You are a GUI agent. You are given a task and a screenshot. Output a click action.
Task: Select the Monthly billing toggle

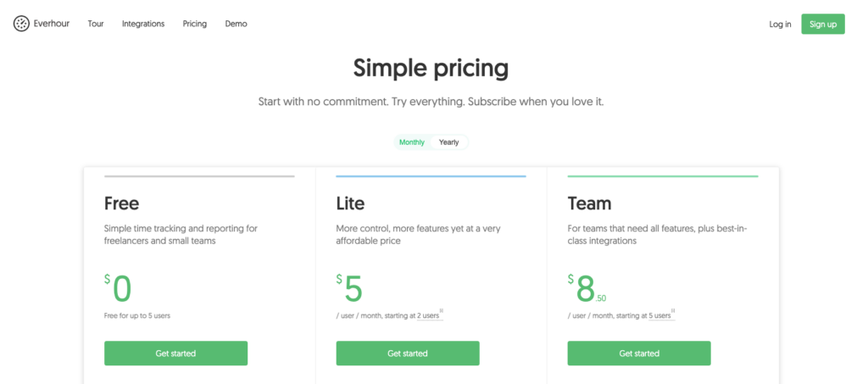412,142
